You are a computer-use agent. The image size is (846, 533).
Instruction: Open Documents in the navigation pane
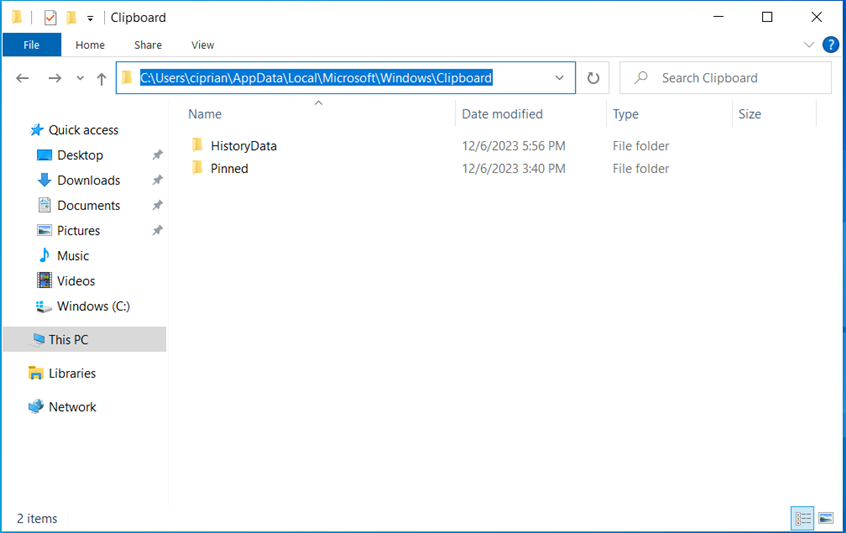tap(88, 206)
